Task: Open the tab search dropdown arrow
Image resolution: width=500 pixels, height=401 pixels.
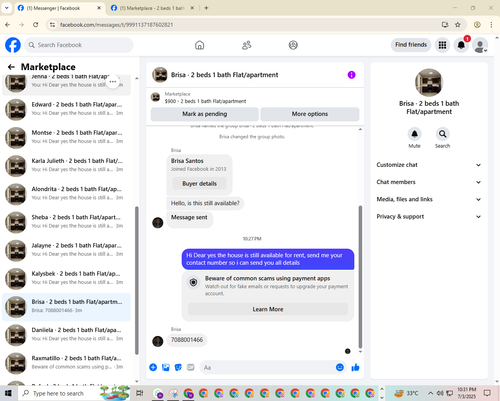Action: coord(6,8)
